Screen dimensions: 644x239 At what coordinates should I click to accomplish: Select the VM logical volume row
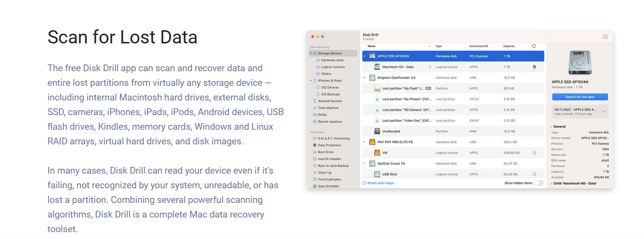(453, 153)
